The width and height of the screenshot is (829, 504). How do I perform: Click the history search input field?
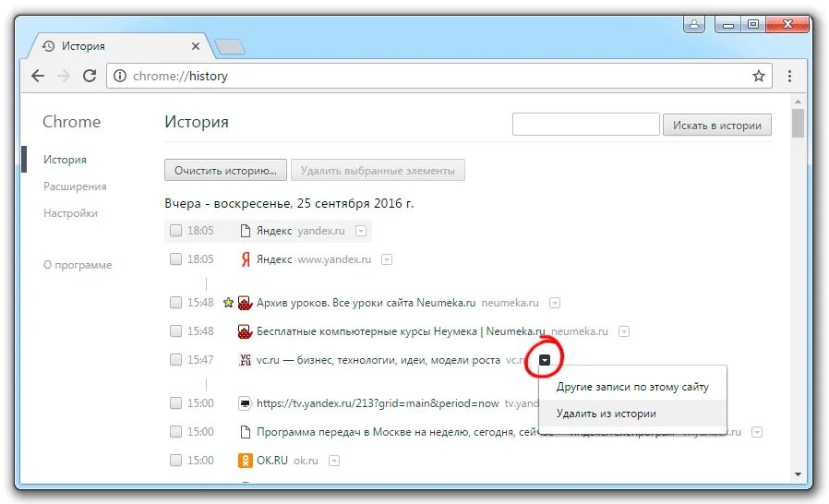(586, 125)
